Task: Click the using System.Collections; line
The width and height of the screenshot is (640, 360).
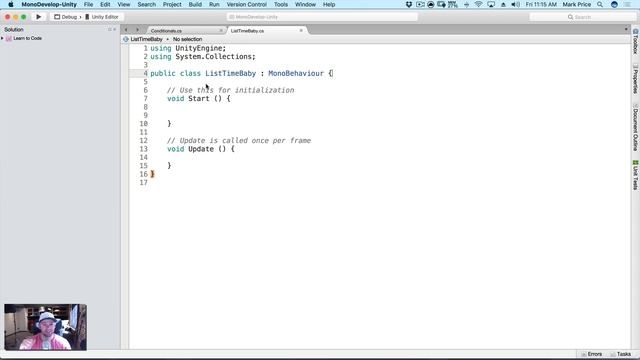Action: pyautogui.click(x=203, y=57)
